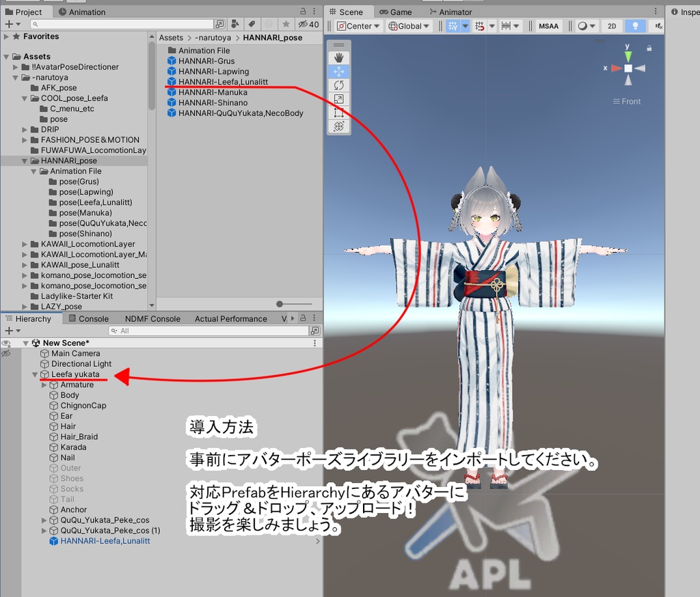Expand the Armature object
700x597 pixels.
point(44,385)
